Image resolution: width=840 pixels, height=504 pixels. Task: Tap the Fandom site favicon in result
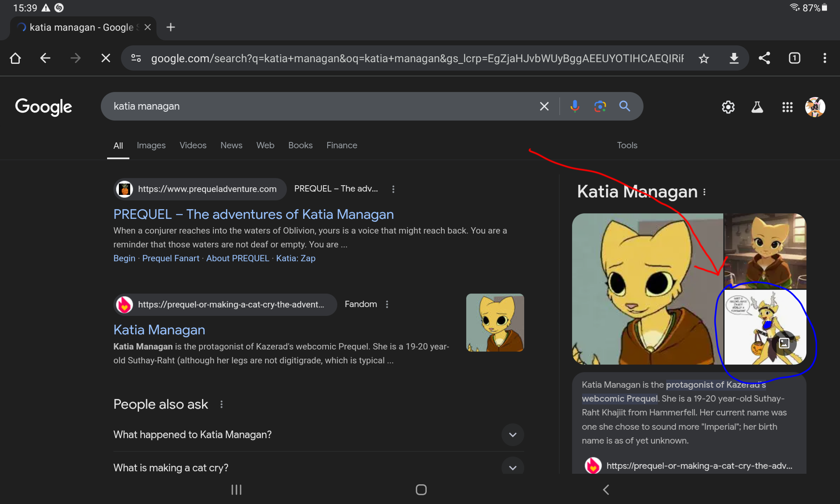pos(124,304)
